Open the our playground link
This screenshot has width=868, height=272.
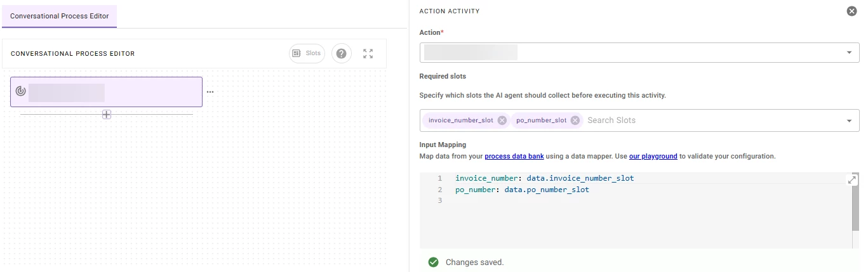click(x=653, y=156)
